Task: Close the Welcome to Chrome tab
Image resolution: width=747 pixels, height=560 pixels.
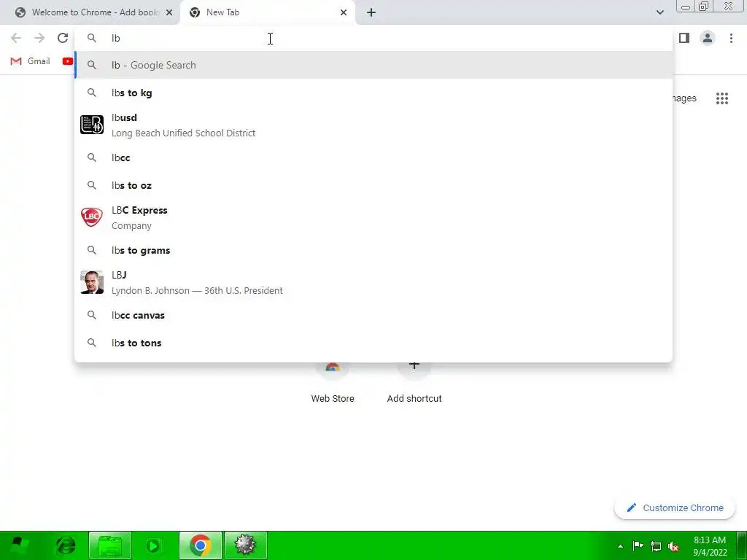Action: 169,13
